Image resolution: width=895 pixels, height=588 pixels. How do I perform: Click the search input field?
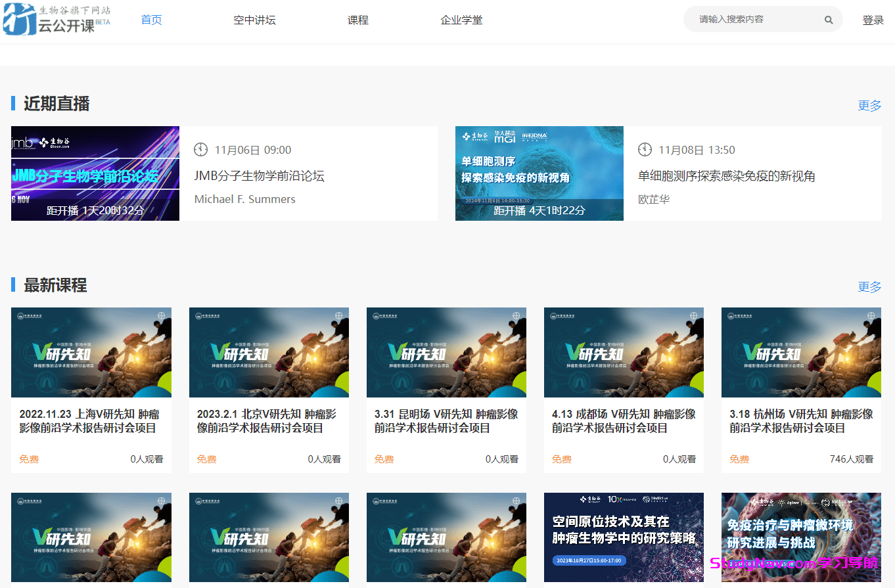[x=749, y=20]
